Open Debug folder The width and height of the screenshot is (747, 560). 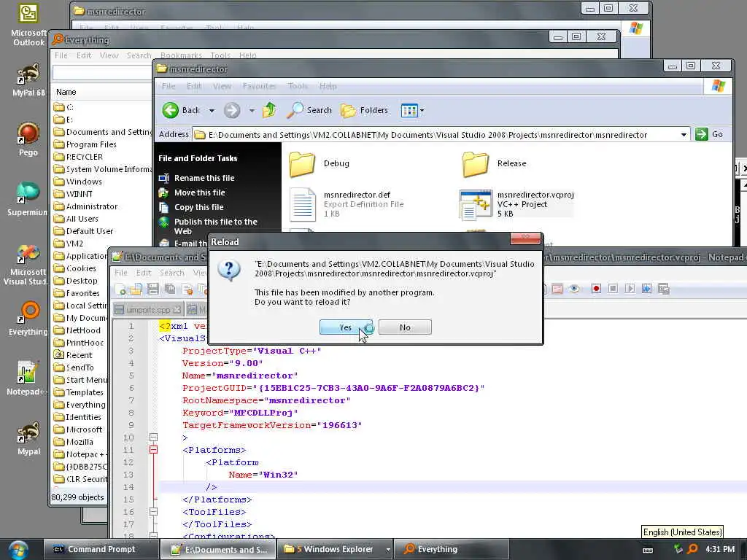tap(320, 163)
